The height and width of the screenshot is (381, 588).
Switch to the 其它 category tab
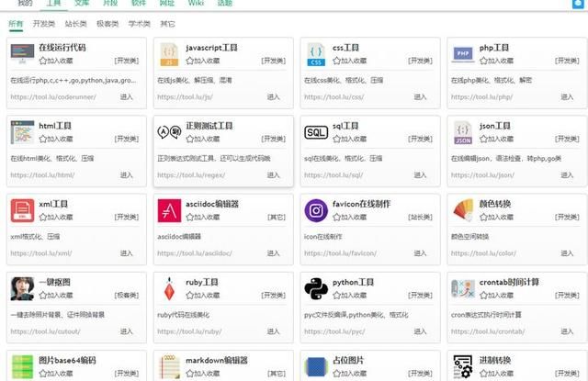[167, 24]
